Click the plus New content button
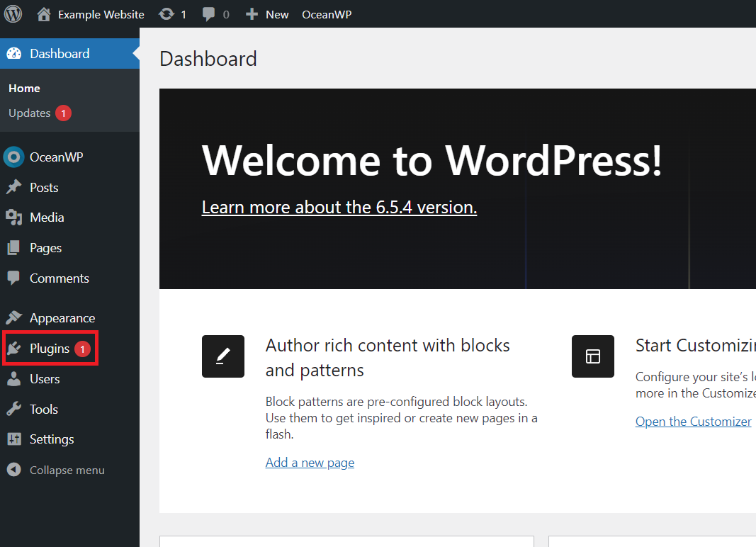This screenshot has height=547, width=756. click(x=267, y=14)
